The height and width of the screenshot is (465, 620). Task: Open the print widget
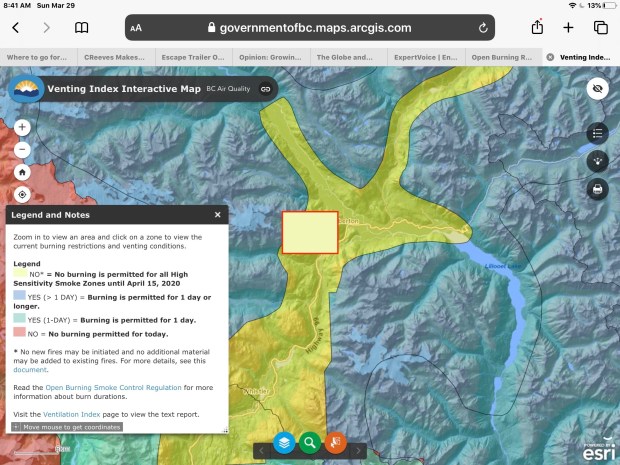(598, 188)
